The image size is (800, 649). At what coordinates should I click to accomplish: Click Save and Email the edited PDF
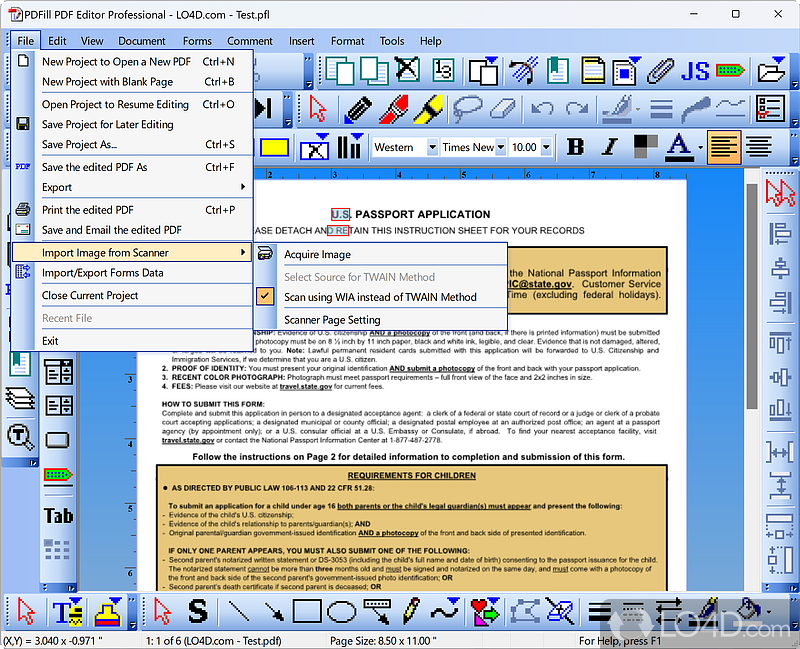coord(132,230)
